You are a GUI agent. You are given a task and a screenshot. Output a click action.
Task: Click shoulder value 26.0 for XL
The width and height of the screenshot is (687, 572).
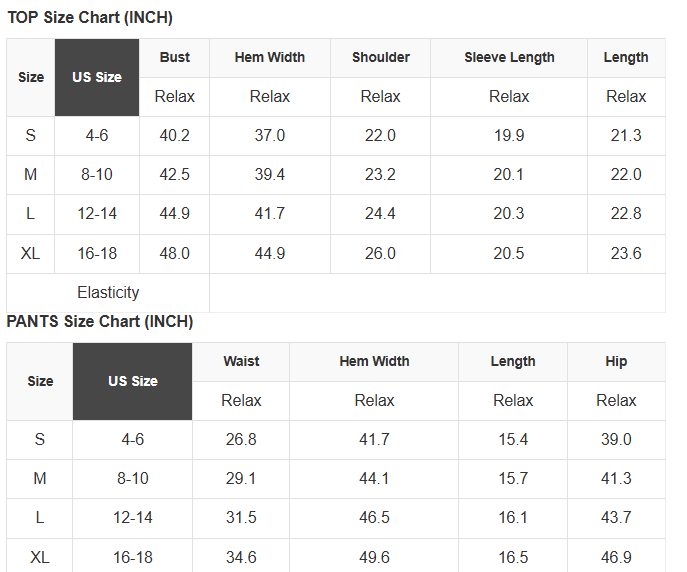click(x=380, y=253)
